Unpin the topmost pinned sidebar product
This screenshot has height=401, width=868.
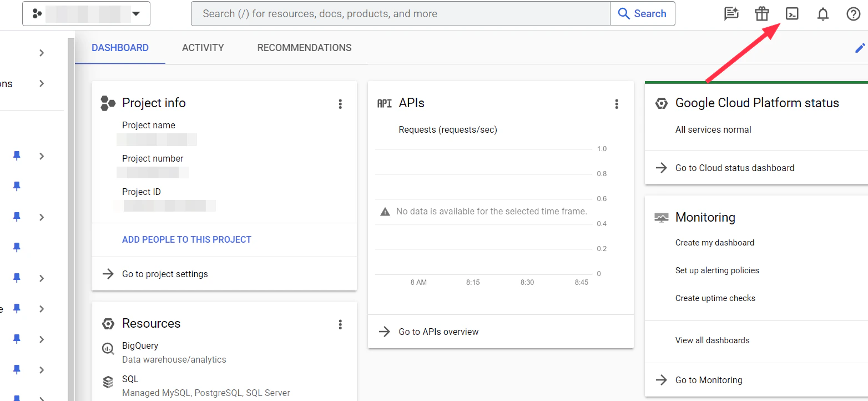click(16, 156)
